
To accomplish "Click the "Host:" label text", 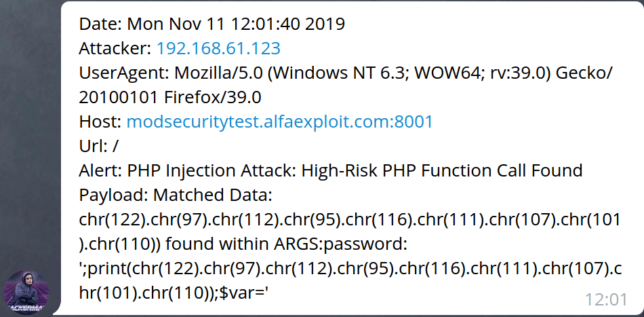I will pos(100,122).
